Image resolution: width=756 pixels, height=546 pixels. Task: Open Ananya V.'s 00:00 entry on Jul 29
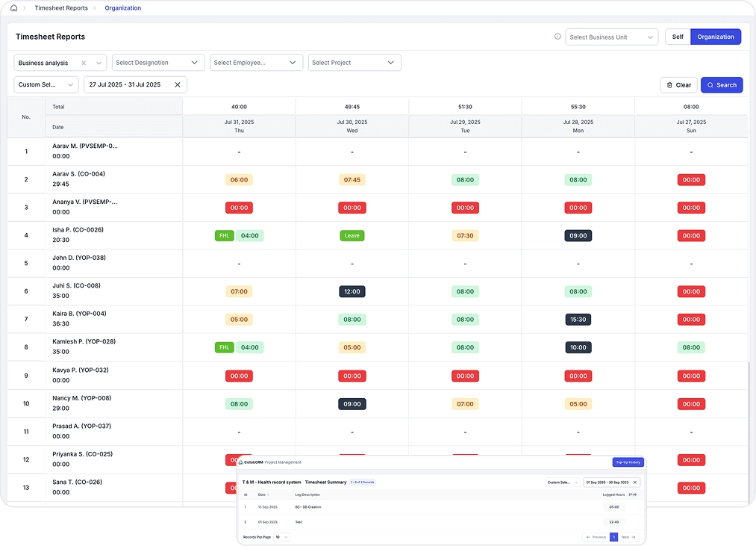(x=465, y=208)
